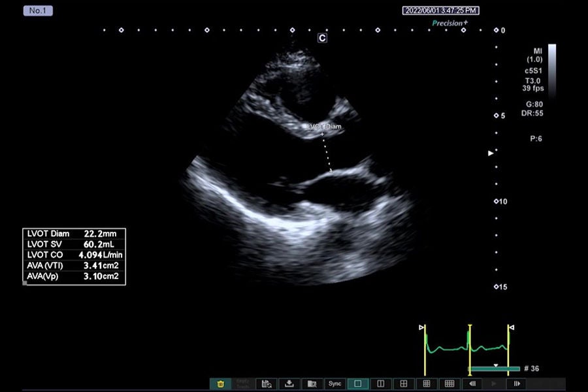Select the AVA (VTI) 3.41cm2 result row
Image resolution: width=588 pixels, height=392 pixels.
click(x=74, y=266)
